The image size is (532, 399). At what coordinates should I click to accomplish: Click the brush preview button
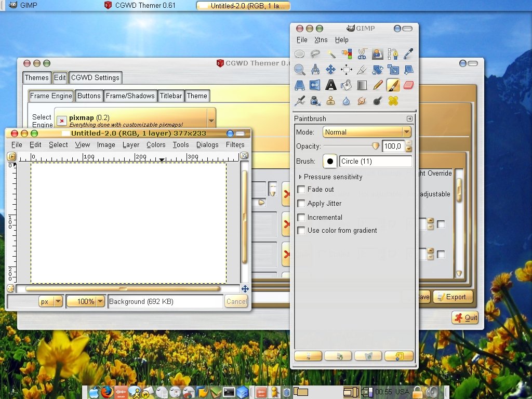pyautogui.click(x=330, y=161)
